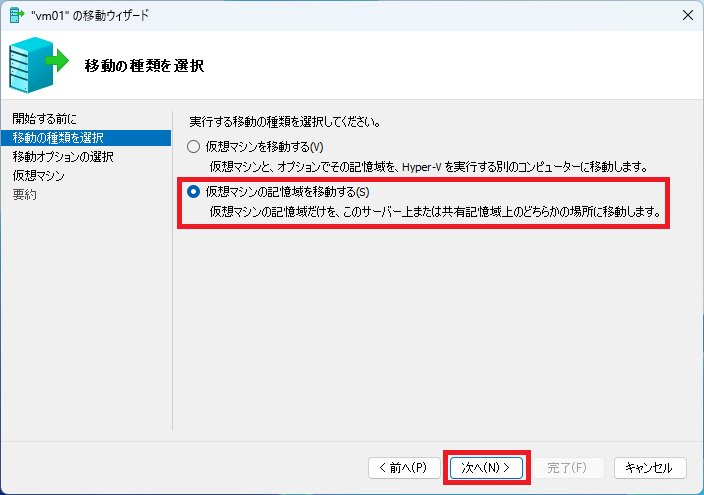Go back with the < 前へ(P) button
Viewport: 704px width, 495px height.
[x=404, y=468]
